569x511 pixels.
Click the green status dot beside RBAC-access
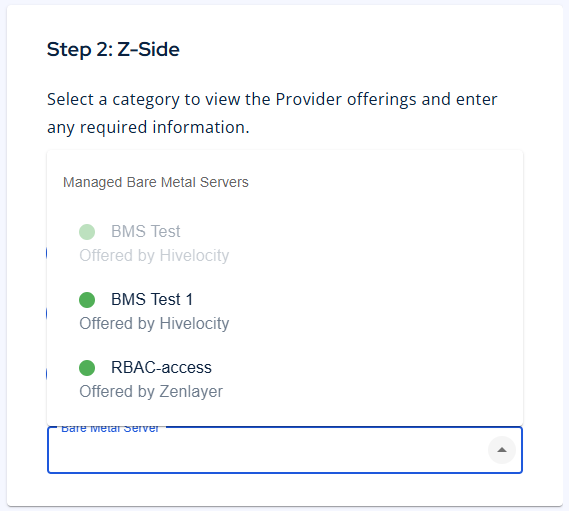pos(87,368)
